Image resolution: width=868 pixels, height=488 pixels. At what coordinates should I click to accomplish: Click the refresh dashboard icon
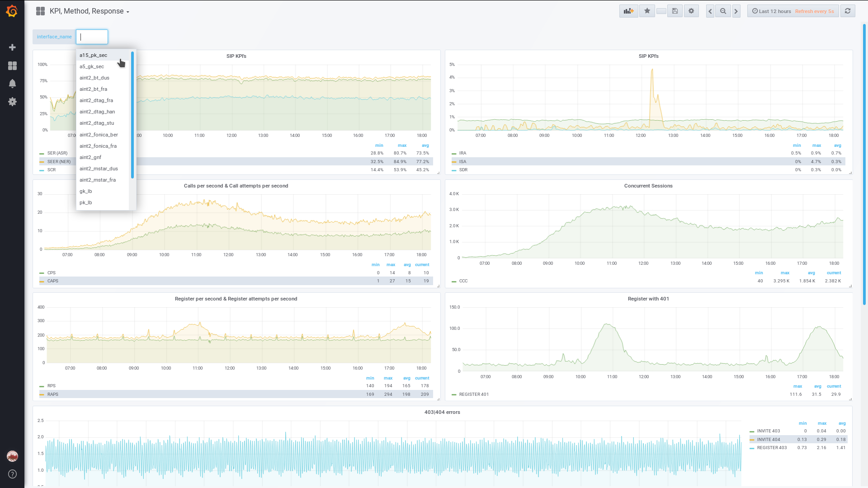[848, 11]
